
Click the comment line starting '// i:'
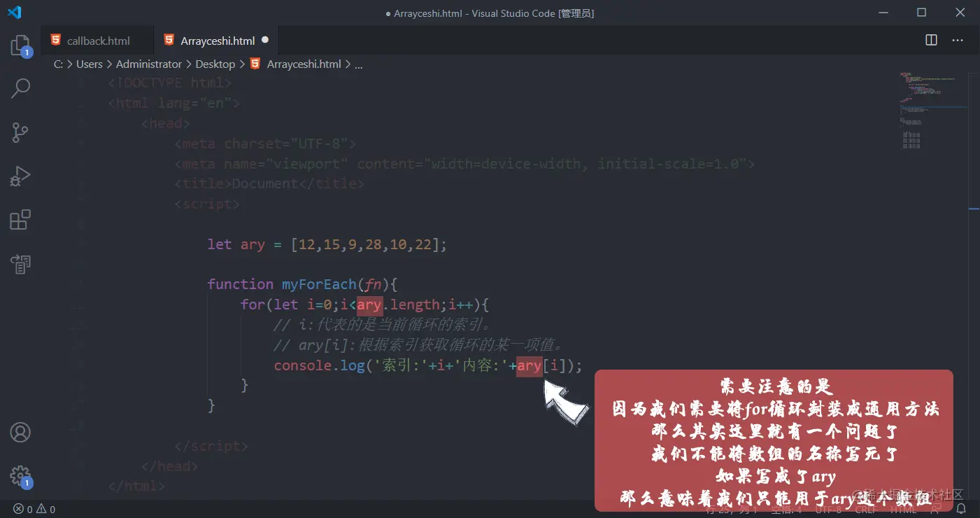coord(383,325)
